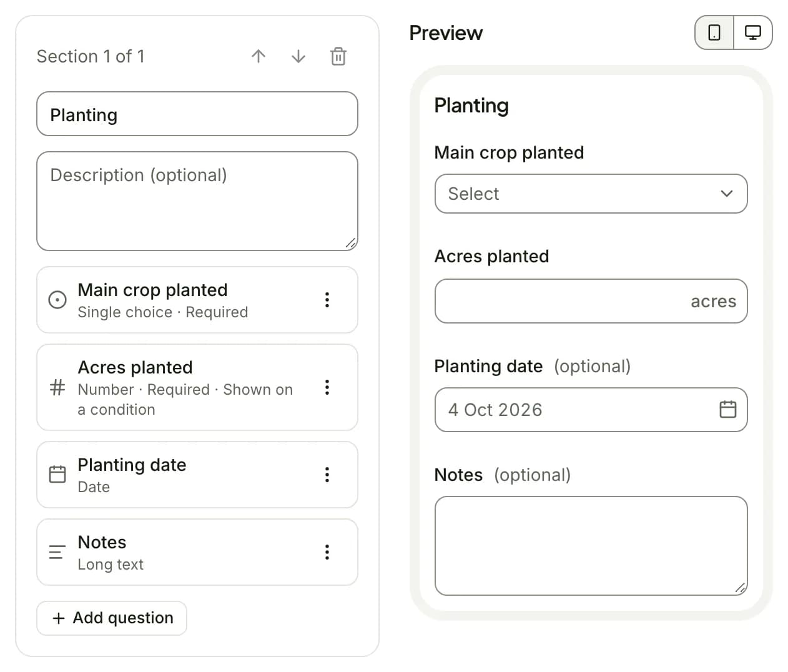The height and width of the screenshot is (672, 788).
Task: Open options menu for Planting date
Action: click(327, 475)
